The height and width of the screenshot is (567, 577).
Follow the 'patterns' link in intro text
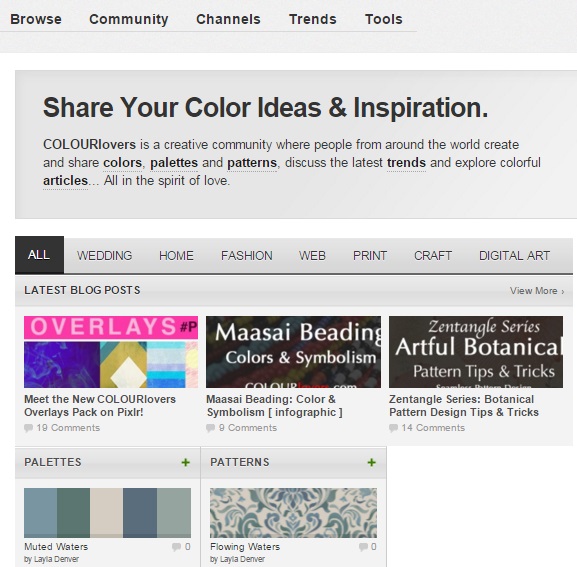252,163
